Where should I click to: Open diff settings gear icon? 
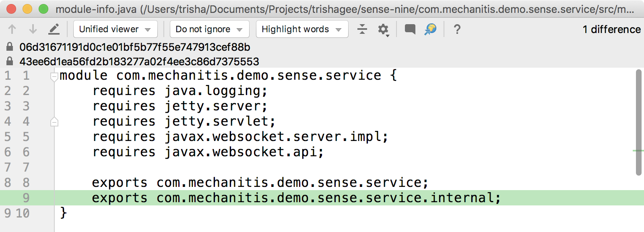[x=383, y=29]
